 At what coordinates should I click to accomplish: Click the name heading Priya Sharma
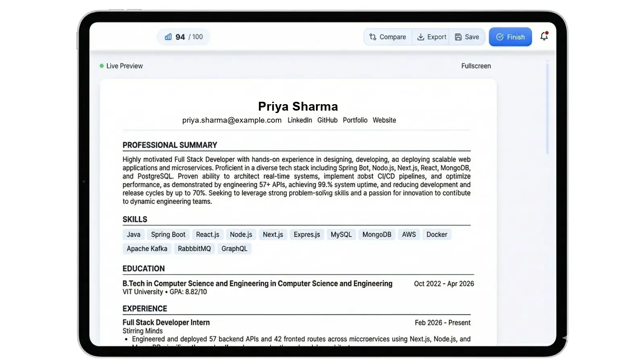[298, 106]
